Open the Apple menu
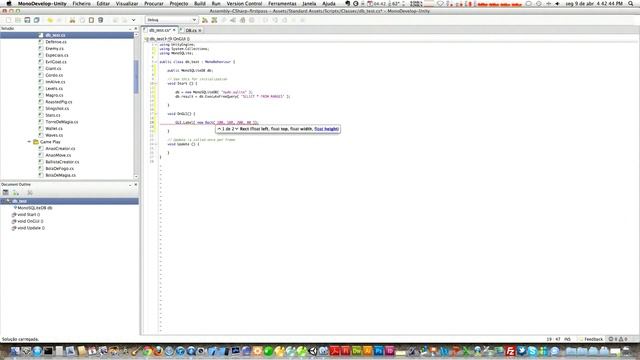This screenshot has width=640, height=360. tap(9, 3)
